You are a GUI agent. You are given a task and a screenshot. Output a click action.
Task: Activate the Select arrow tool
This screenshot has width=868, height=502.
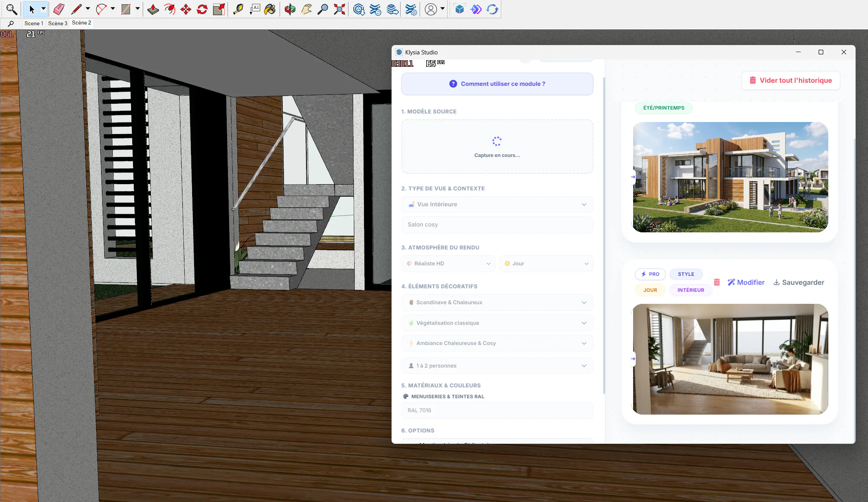click(x=32, y=9)
